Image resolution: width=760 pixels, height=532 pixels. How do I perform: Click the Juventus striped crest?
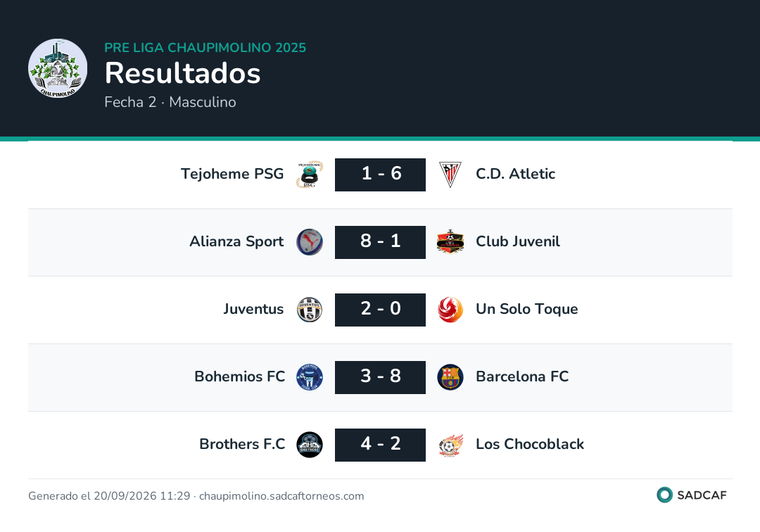point(310,310)
